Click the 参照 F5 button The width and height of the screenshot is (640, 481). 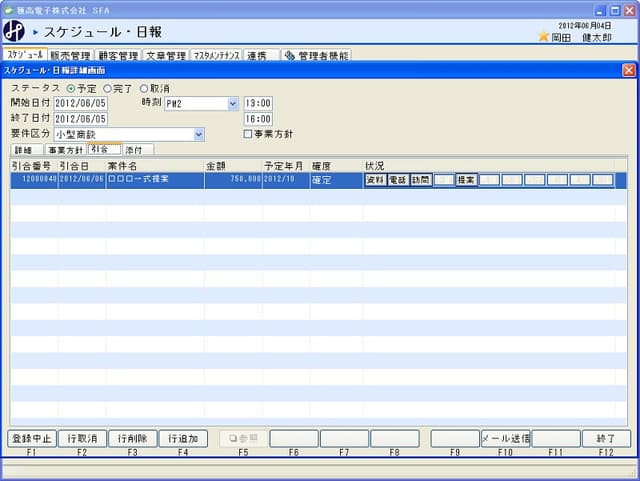click(x=243, y=439)
